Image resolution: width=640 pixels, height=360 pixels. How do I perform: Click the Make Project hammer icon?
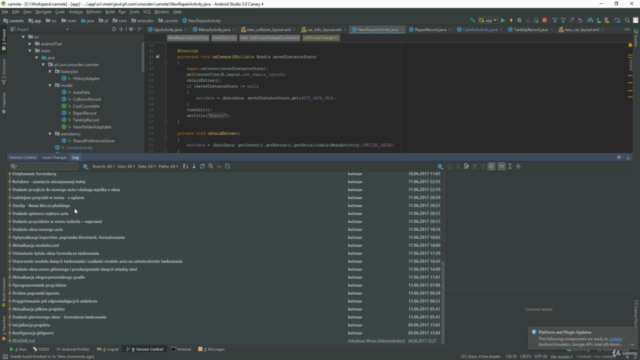tap(472, 20)
